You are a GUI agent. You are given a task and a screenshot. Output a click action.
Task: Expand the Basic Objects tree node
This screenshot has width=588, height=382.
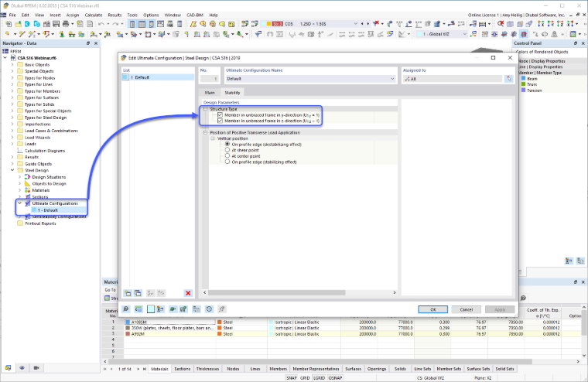12,64
